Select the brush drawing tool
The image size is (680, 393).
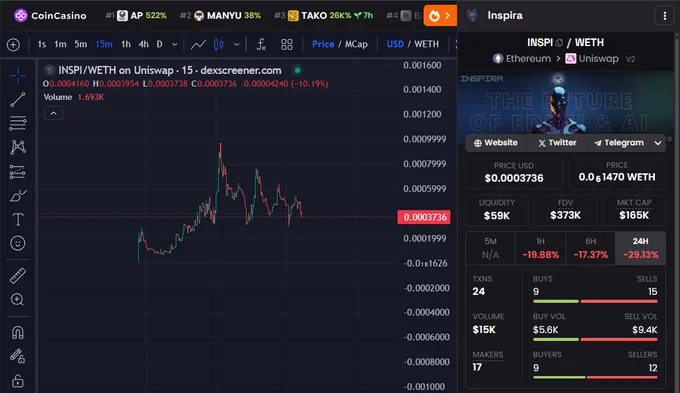click(x=18, y=196)
